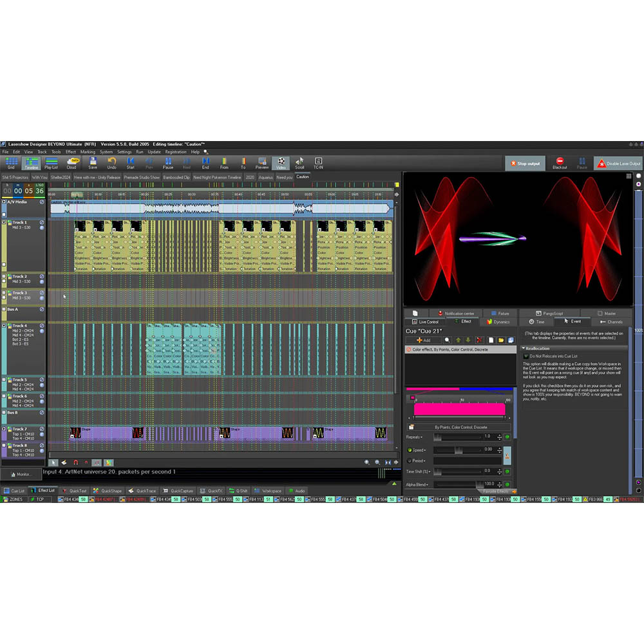644x644 pixels.
Task: Expand the Track 2 expander
Action: pyautogui.click(x=4, y=276)
